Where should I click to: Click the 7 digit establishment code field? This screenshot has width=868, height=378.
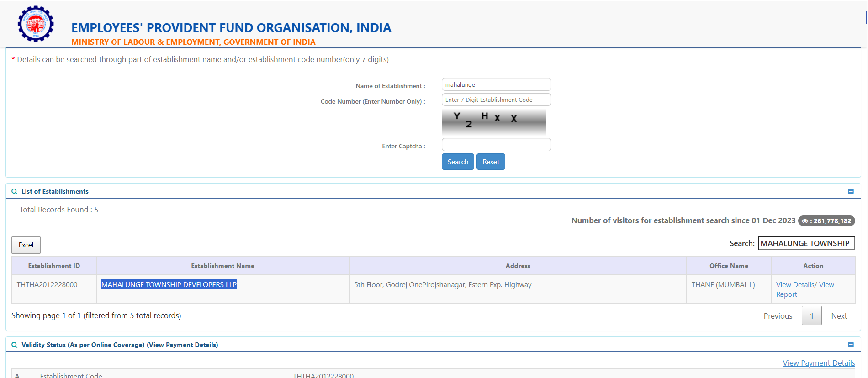[496, 100]
